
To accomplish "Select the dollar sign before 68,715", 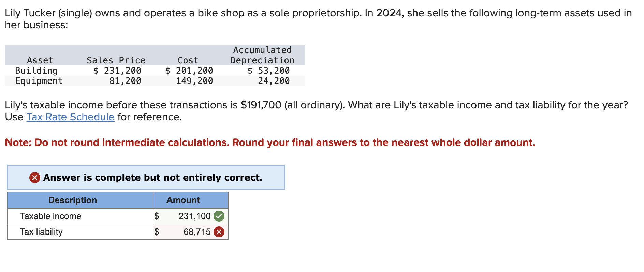I will 157,232.
